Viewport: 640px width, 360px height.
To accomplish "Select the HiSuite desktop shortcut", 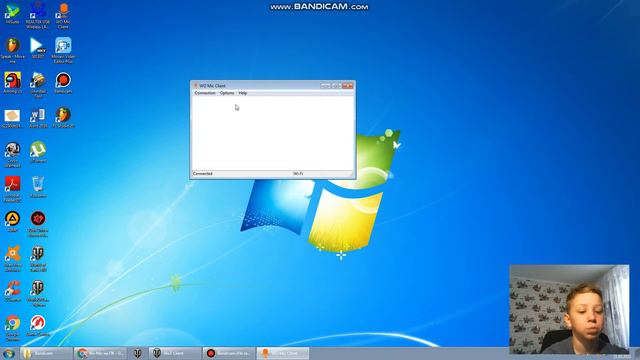I will [x=12, y=14].
